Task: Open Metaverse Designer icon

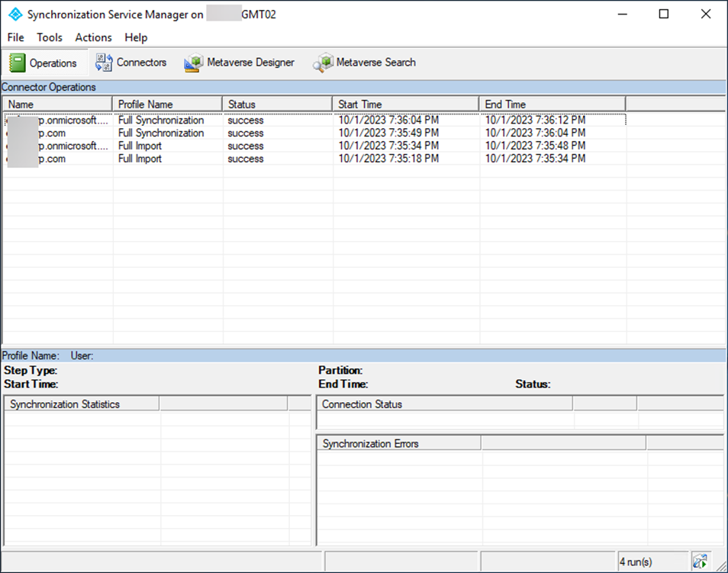Action: [194, 63]
